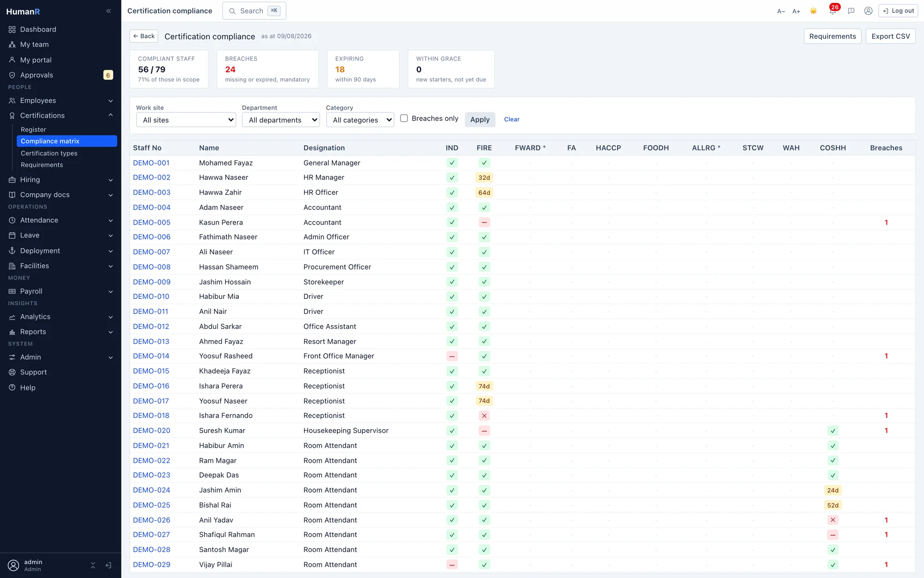Increase font size with A+ icon
The width and height of the screenshot is (924, 578).
pyautogui.click(x=796, y=11)
